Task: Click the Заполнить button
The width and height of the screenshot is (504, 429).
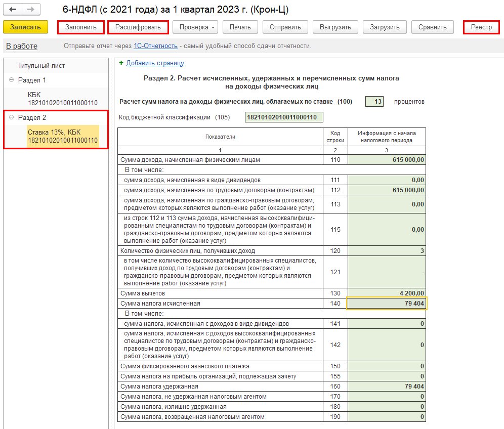Action: (x=81, y=27)
